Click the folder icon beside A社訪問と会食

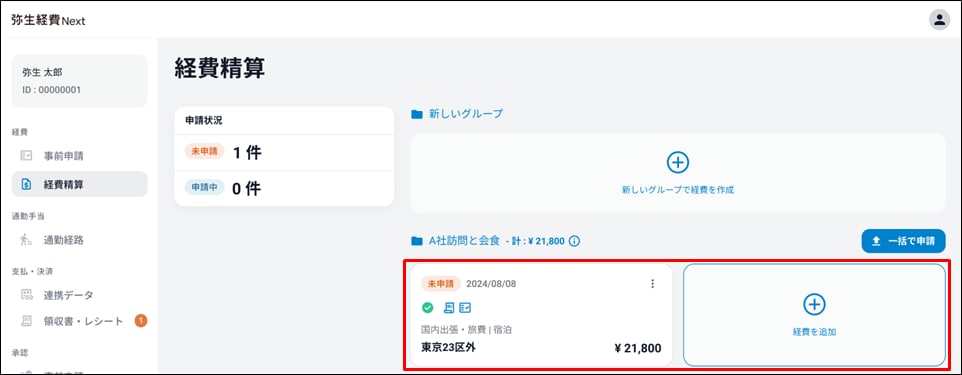click(x=417, y=241)
